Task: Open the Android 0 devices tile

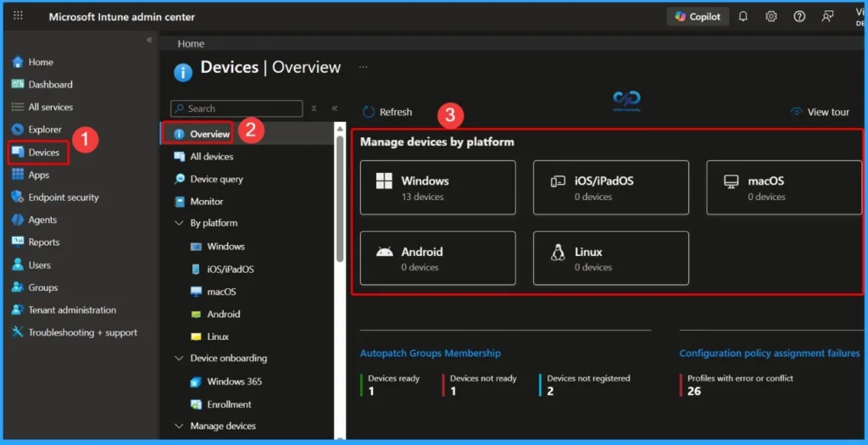Action: point(438,259)
